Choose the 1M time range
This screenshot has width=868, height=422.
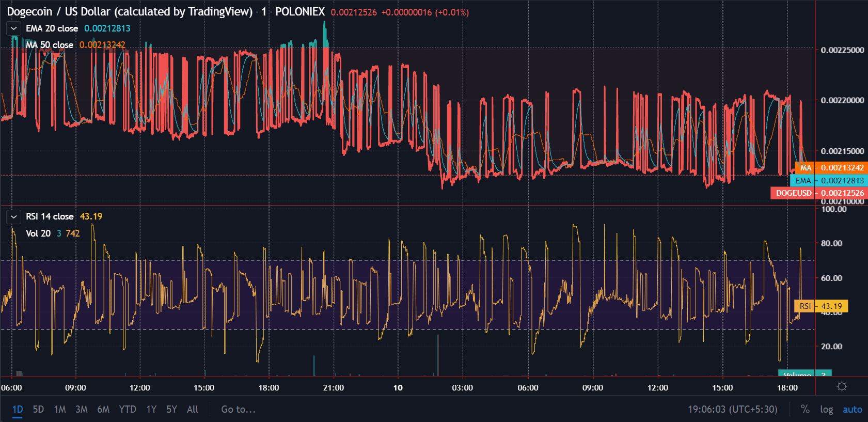(60, 409)
